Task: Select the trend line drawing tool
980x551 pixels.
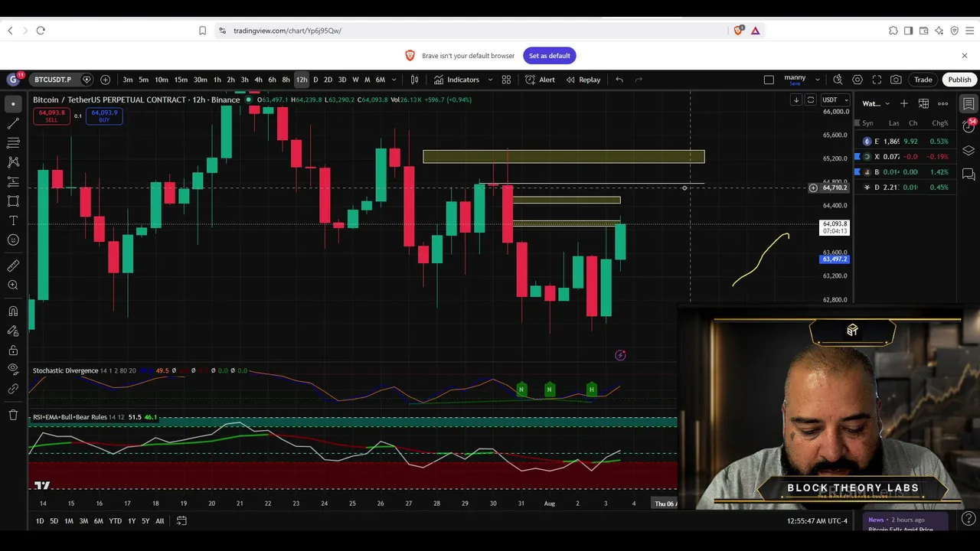Action: pyautogui.click(x=13, y=123)
